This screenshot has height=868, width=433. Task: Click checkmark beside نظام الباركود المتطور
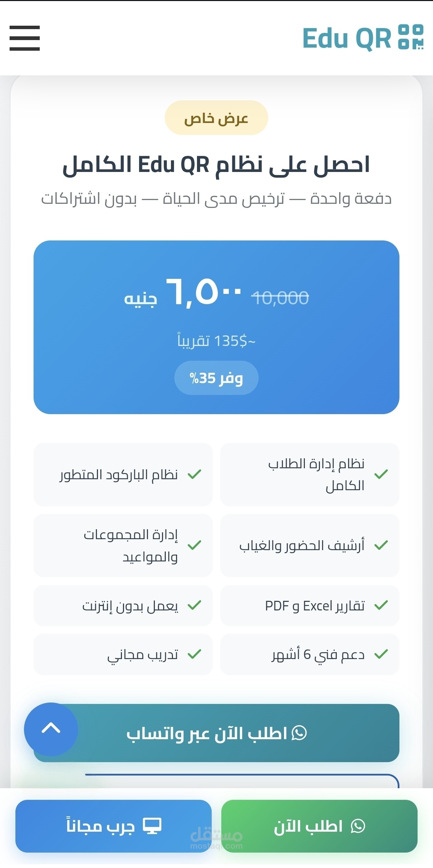point(194,474)
